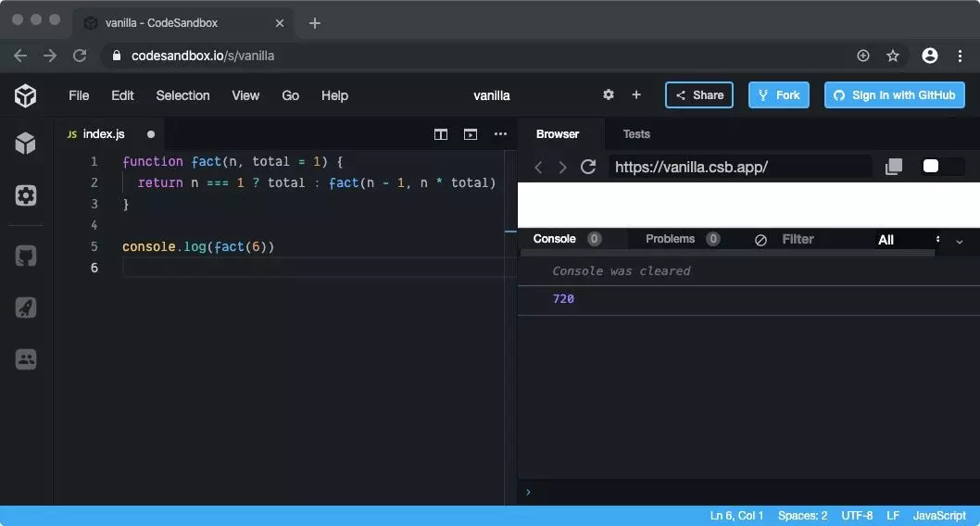The image size is (980, 526).
Task: Open preview in new window icon
Action: click(894, 166)
